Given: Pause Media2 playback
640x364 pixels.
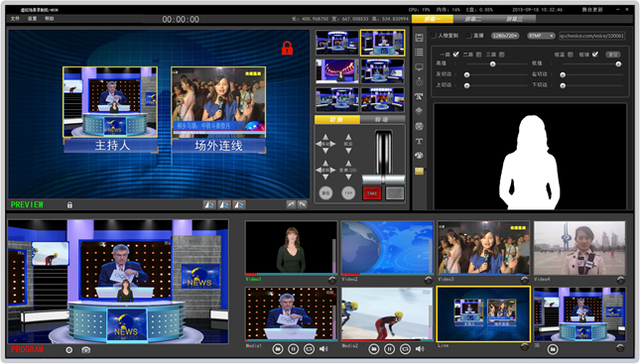Looking at the screenshot, I should click(x=389, y=349).
